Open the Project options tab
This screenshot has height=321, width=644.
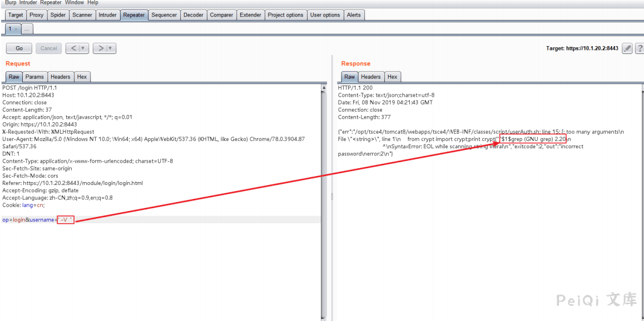pos(285,15)
